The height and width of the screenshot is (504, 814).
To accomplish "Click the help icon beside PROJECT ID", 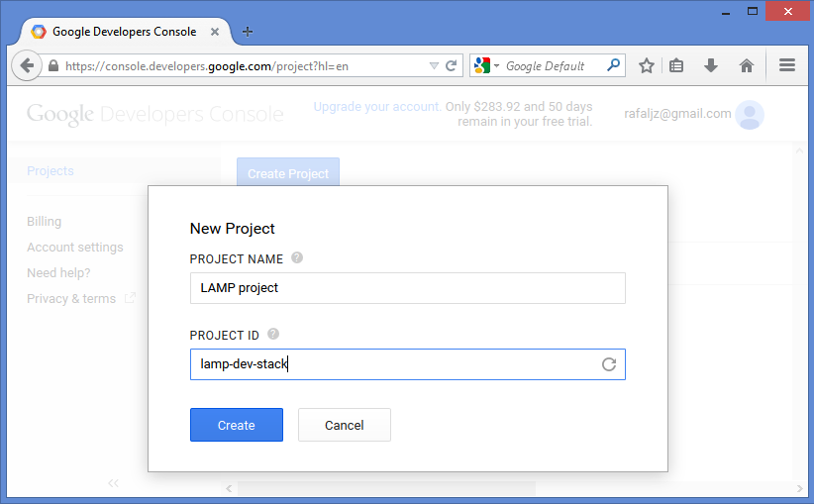I will pos(273,334).
